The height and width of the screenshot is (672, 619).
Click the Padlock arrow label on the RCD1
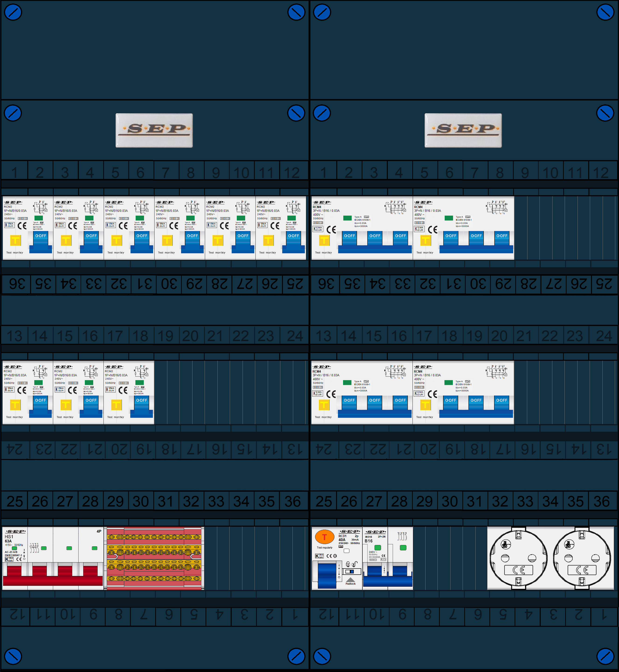coord(350,581)
